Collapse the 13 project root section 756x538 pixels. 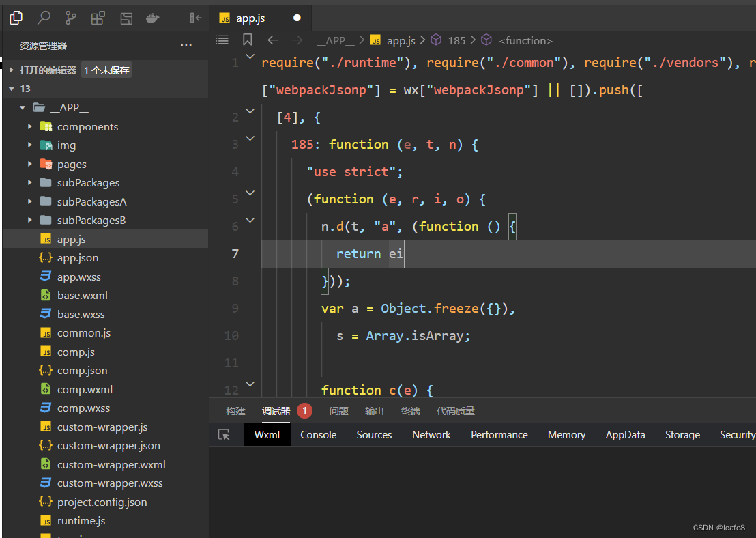(x=12, y=89)
